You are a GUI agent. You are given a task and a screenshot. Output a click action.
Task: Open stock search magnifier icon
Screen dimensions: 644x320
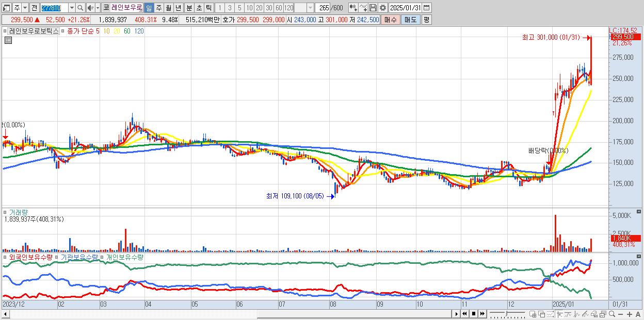pos(81,8)
